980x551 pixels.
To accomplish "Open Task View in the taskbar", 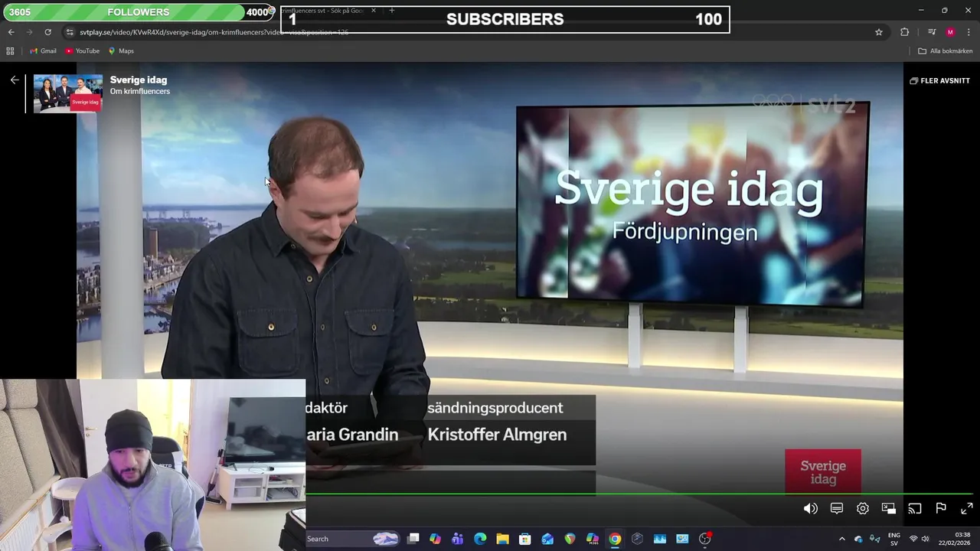I will coord(413,539).
